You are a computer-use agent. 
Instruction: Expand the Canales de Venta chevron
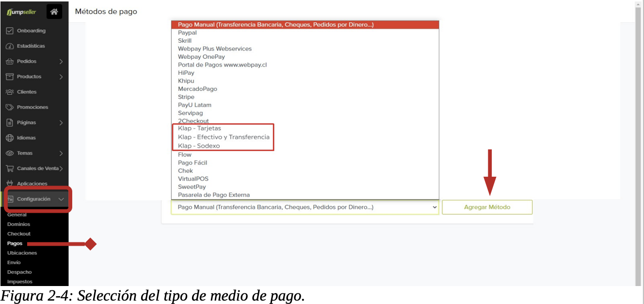(x=61, y=169)
